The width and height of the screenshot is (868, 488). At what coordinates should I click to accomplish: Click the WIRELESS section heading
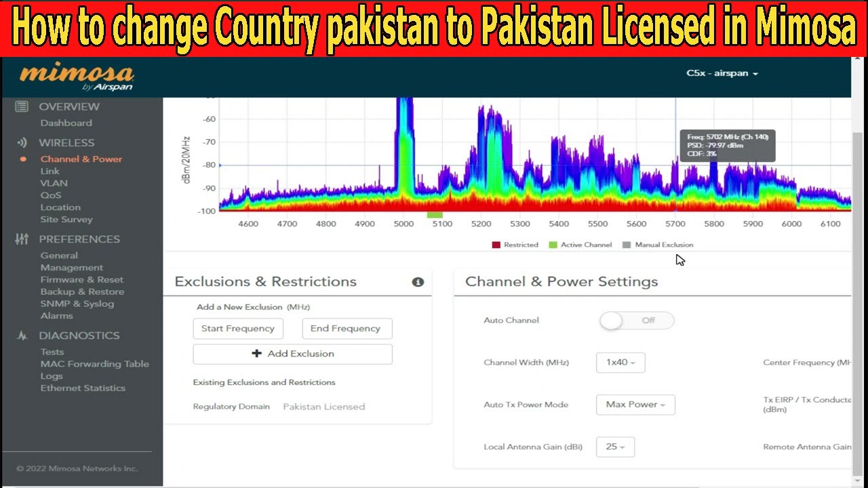click(66, 143)
